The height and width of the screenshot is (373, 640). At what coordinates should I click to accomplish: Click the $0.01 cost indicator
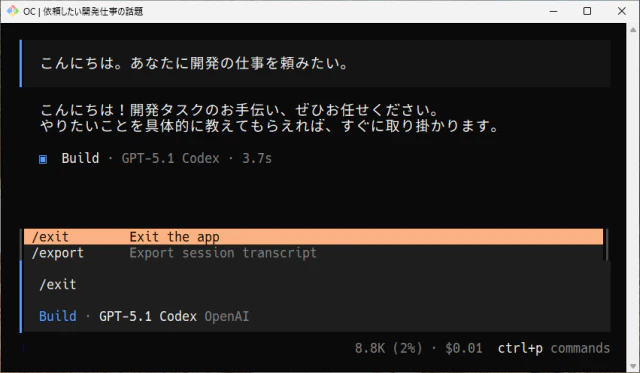pyautogui.click(x=464, y=348)
